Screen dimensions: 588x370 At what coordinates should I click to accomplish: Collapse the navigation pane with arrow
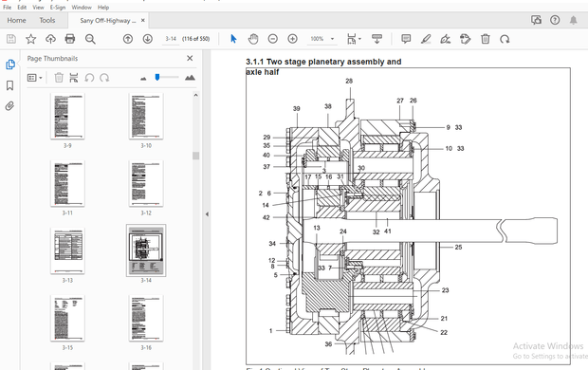[207, 214]
